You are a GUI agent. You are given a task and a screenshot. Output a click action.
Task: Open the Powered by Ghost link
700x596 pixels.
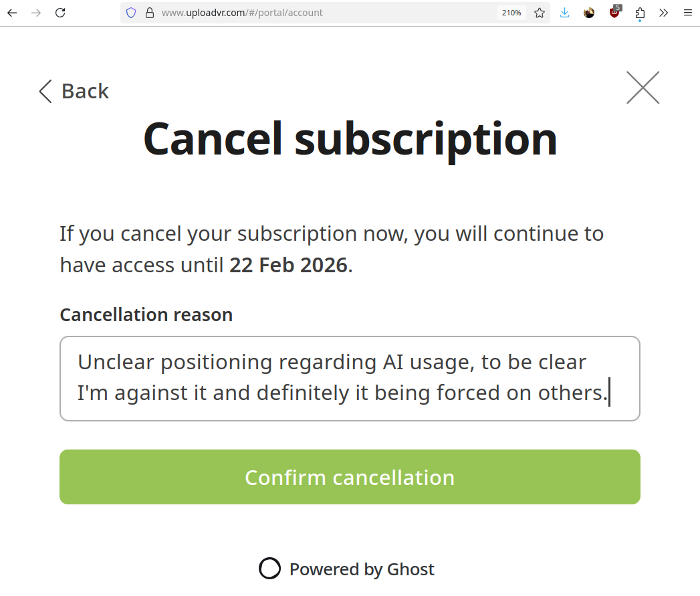point(362,569)
